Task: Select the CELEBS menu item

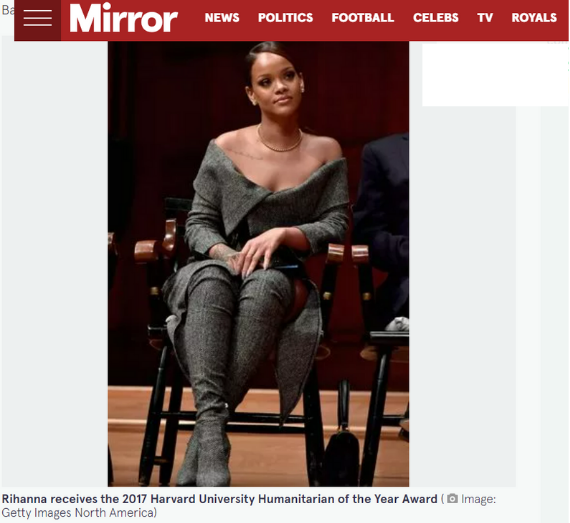Action: point(435,17)
